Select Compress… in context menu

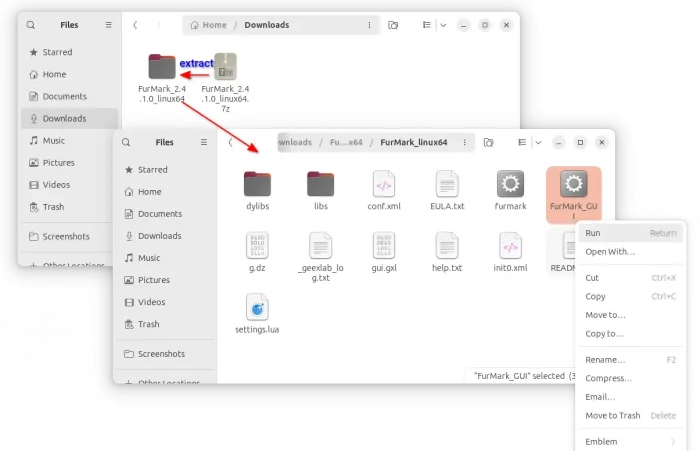coord(630,378)
